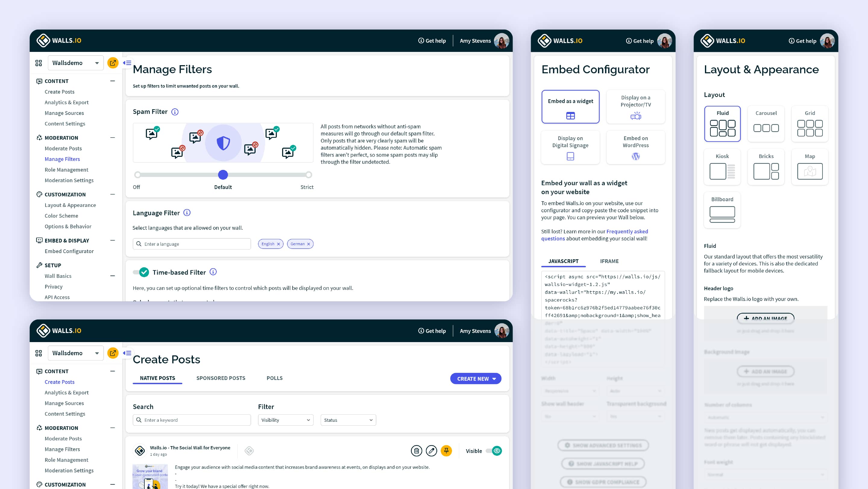Open the Wallsdemo dropdown in Manage Filters window
Screen dimensions: 868x489
click(75, 63)
